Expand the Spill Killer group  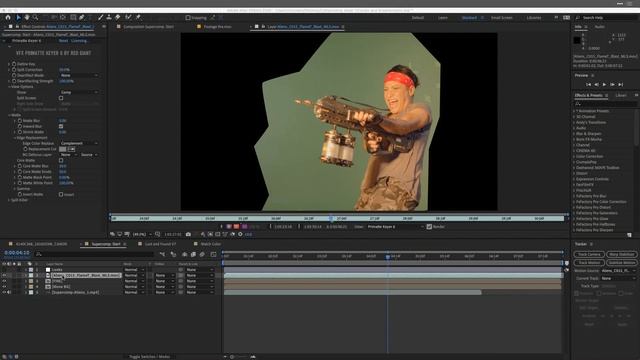[9, 200]
